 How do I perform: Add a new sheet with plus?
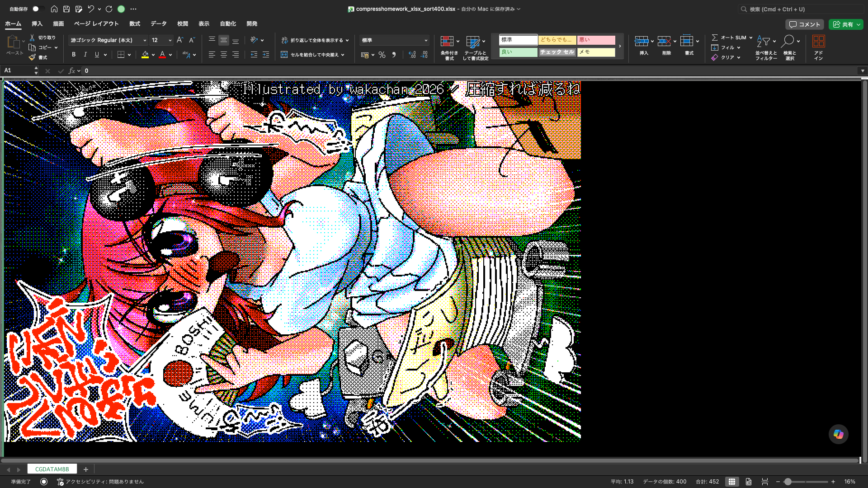tap(86, 469)
